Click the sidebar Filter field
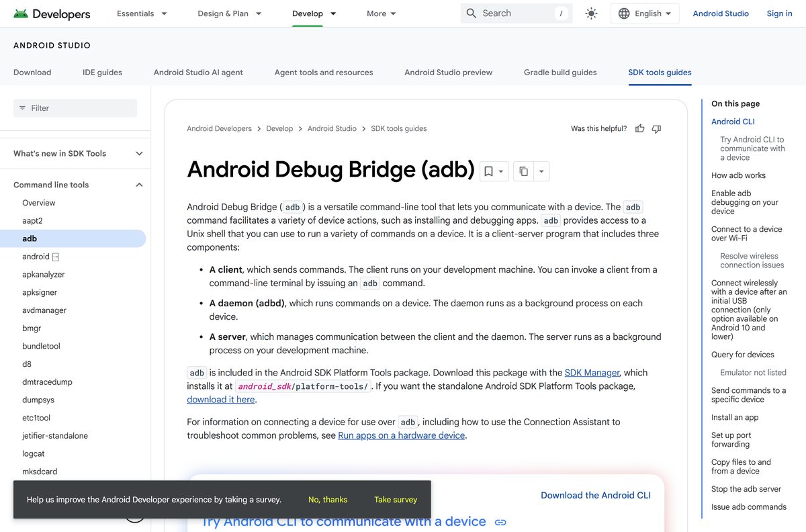806x532 pixels. 75,108
